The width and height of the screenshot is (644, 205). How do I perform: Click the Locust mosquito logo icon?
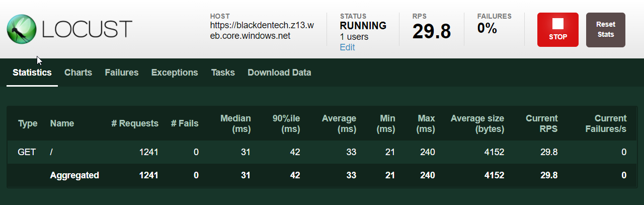coord(22,29)
